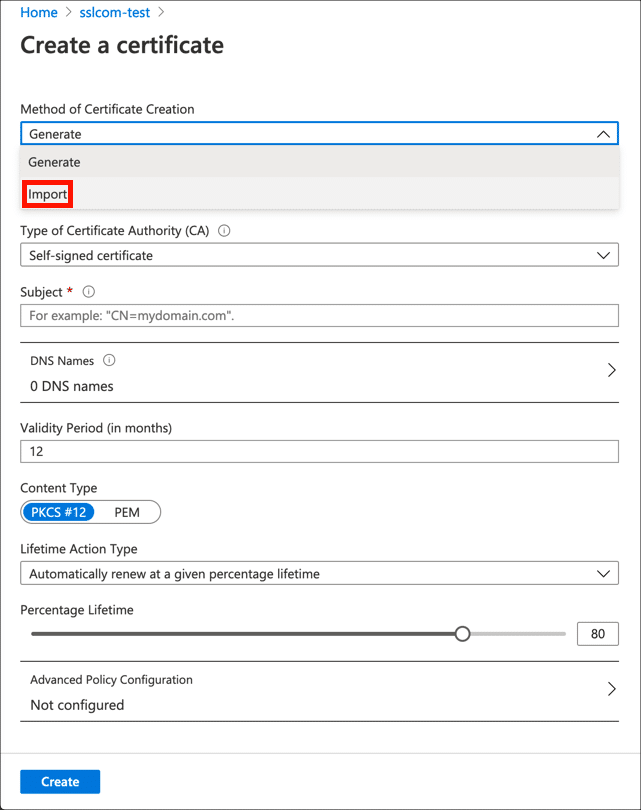Viewport: 641px width, 810px height.
Task: Click the Percentage Lifetime slider handle
Action: click(x=462, y=634)
